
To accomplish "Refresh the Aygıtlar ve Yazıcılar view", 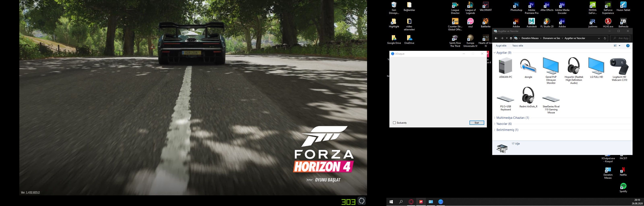I will click(x=605, y=38).
